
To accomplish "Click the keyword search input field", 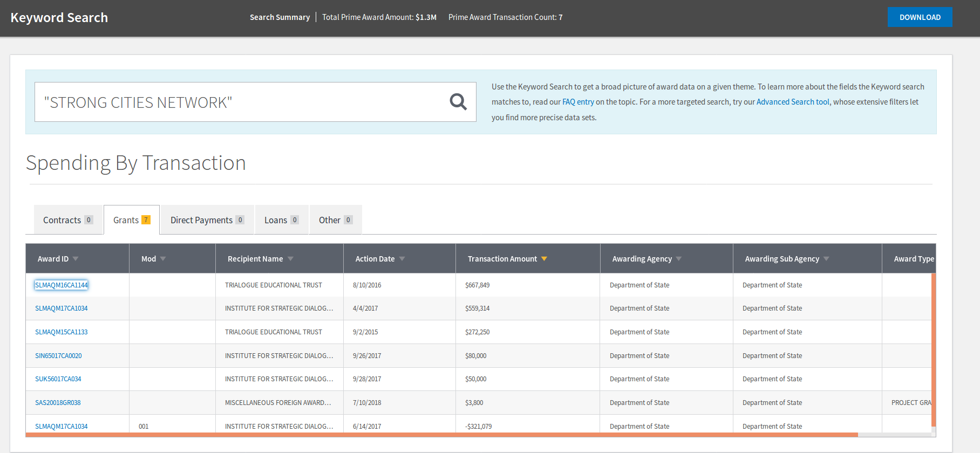I will pos(255,102).
